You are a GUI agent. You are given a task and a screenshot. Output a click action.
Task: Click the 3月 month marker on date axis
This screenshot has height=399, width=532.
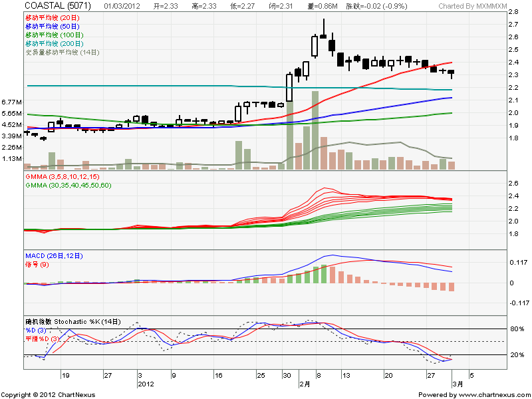[459, 384]
